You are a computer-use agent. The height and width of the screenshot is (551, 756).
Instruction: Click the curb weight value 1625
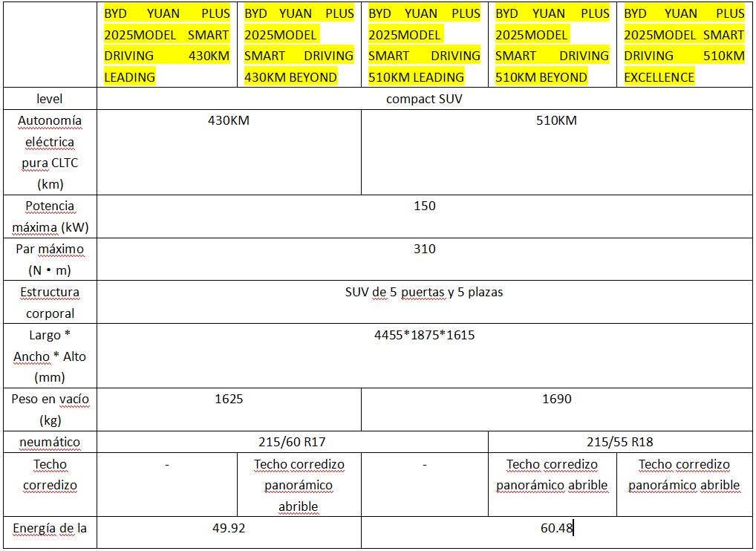(x=229, y=399)
